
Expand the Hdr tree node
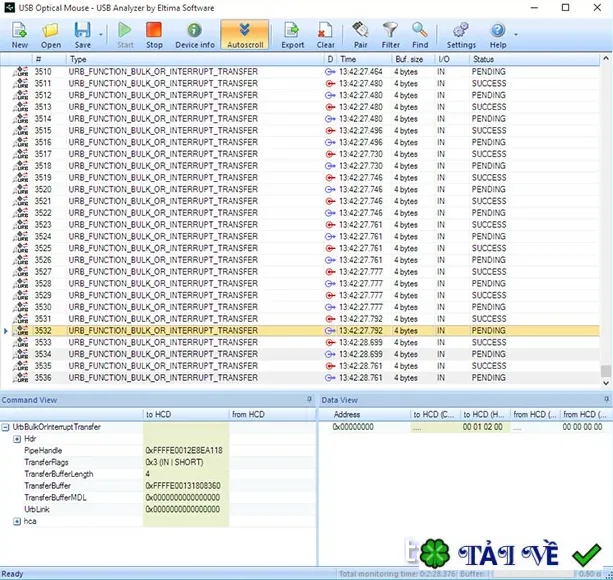click(x=17, y=439)
